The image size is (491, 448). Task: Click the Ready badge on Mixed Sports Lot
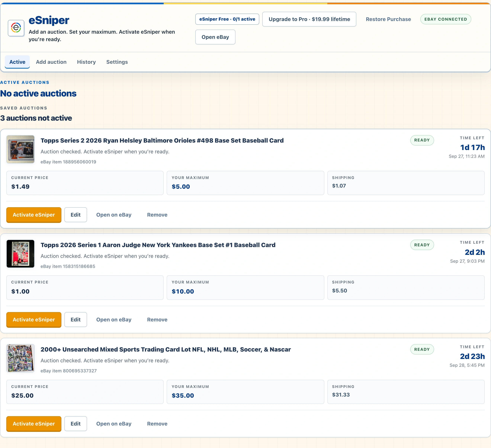pos(422,349)
